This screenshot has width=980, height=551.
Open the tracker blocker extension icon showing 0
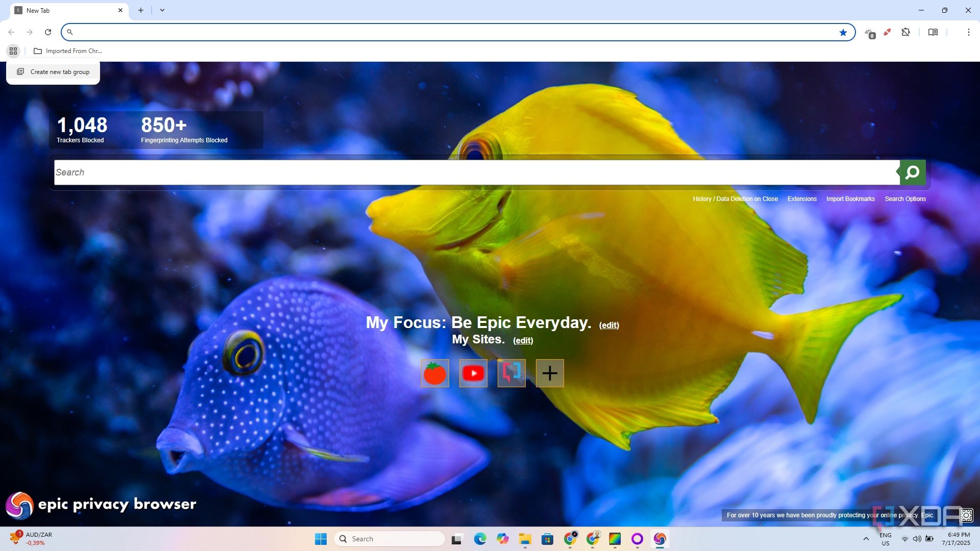click(x=870, y=33)
